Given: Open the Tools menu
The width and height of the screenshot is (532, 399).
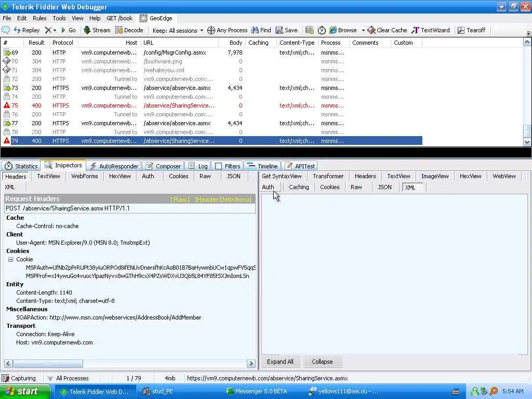Looking at the screenshot, I should coord(59,18).
